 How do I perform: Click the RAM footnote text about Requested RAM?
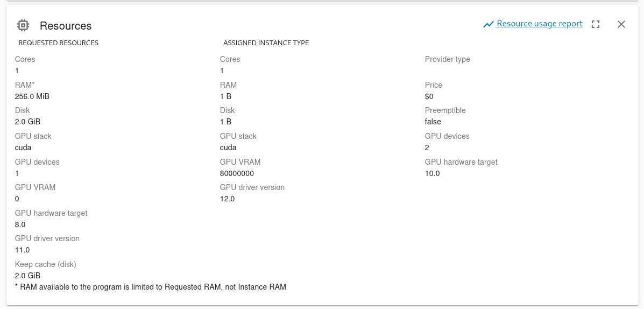(150, 287)
